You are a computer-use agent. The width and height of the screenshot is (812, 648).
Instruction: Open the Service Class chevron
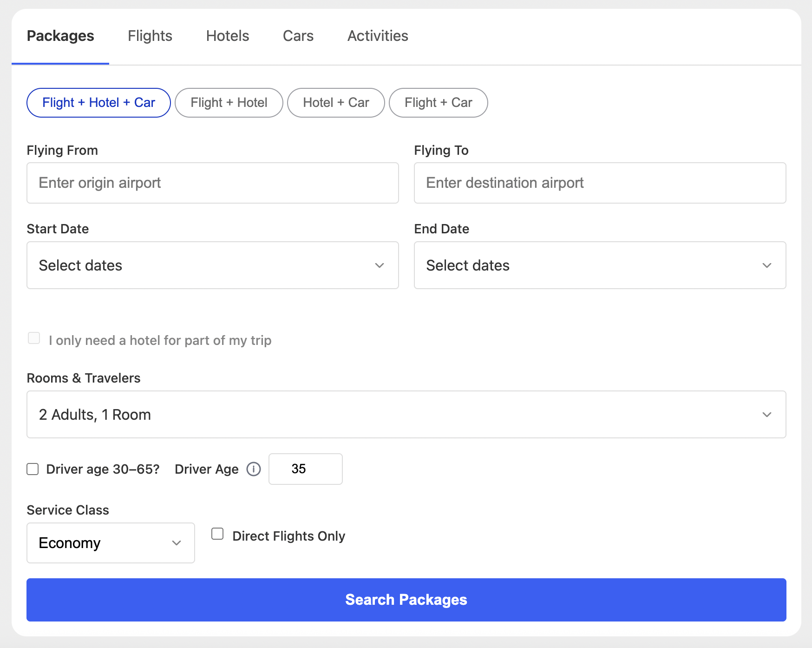point(177,542)
